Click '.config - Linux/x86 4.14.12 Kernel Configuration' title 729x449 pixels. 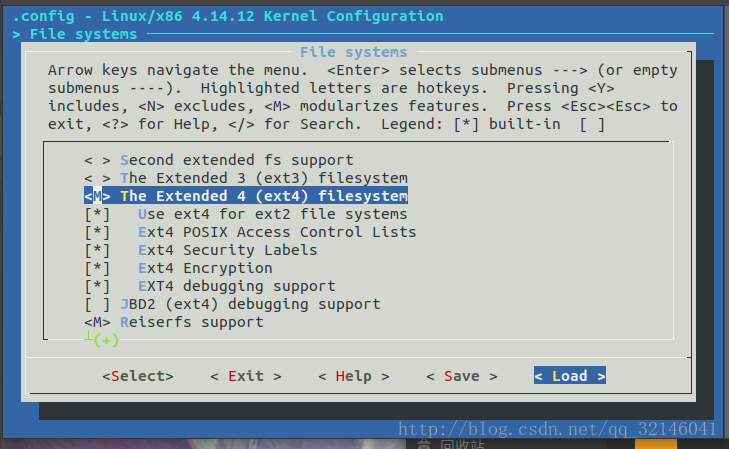[228, 16]
